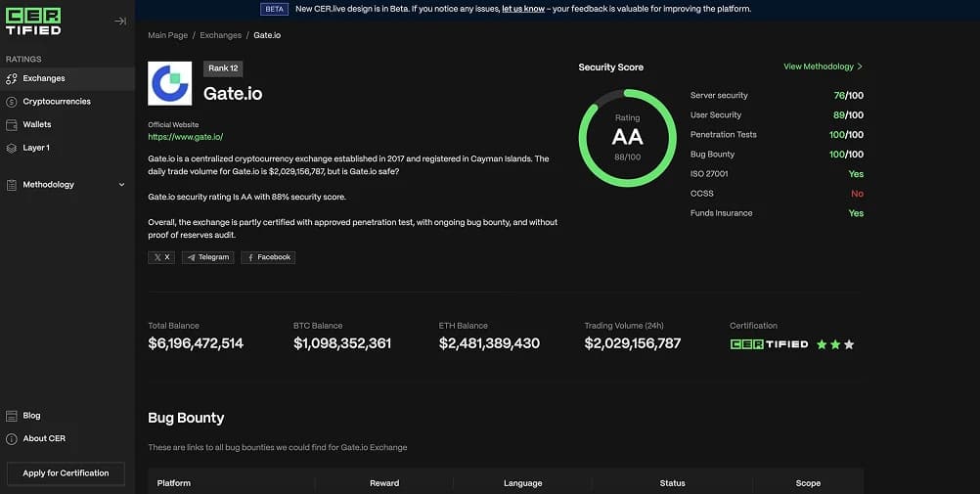Open the About CER page
The image size is (980, 494).
[x=44, y=438]
